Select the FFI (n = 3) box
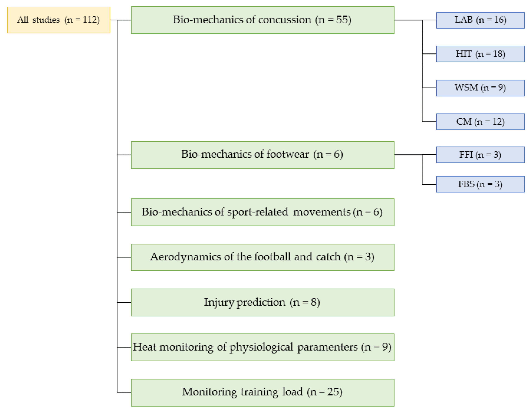 click(x=480, y=155)
